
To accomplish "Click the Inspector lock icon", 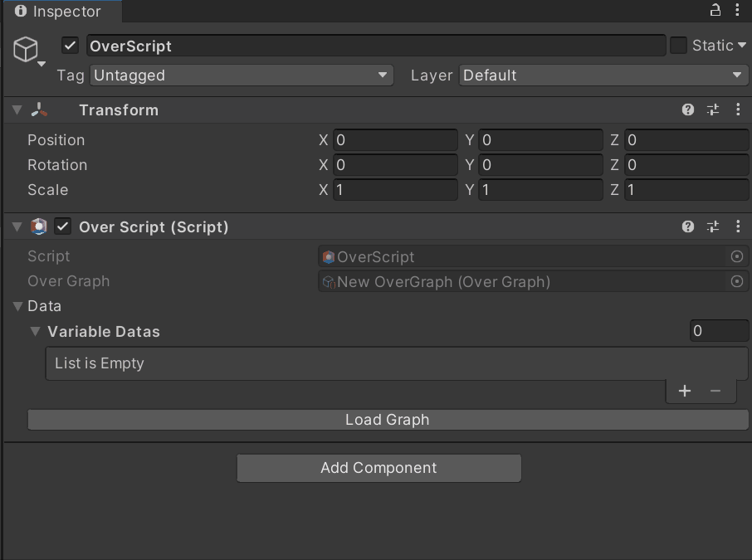I will point(715,11).
